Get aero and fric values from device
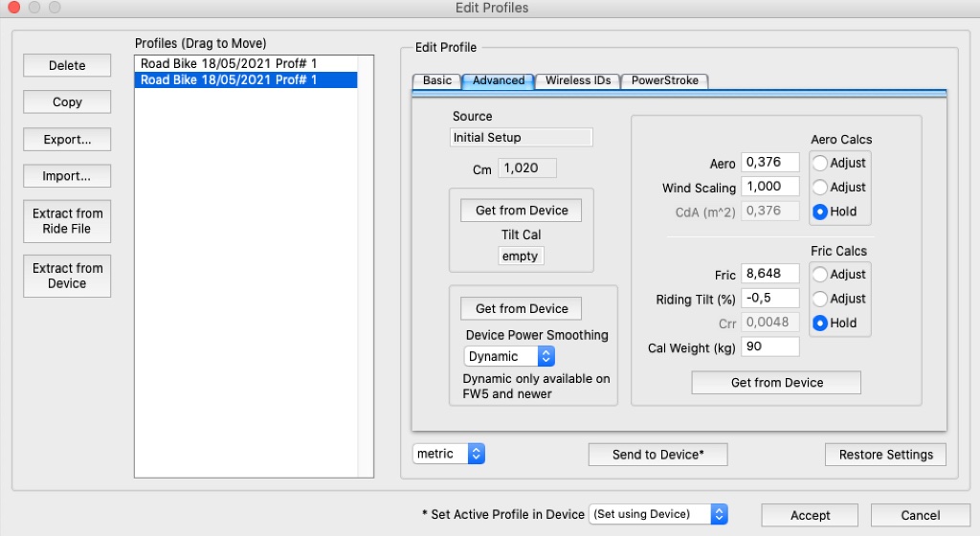Viewport: 980px width, 536px height. coord(775,382)
